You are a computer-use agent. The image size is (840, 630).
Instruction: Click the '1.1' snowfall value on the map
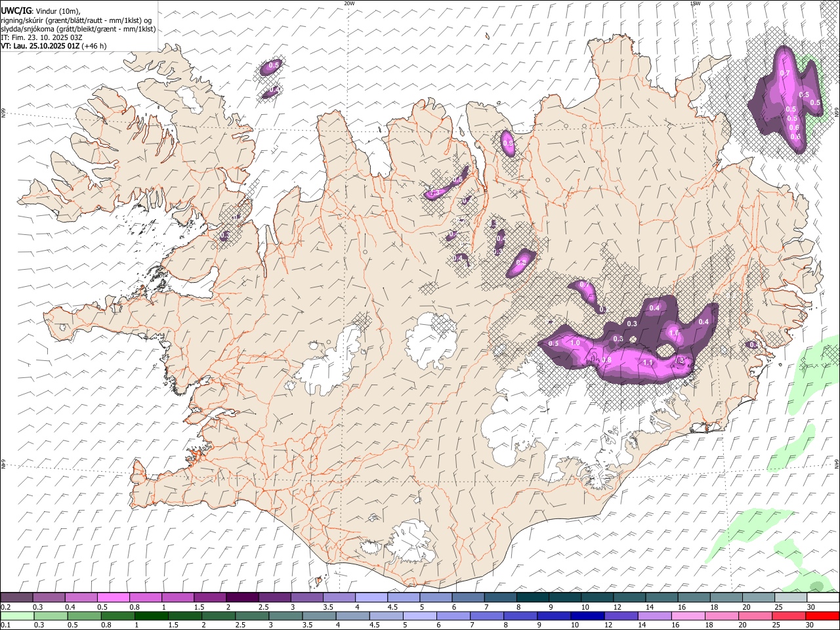(x=648, y=362)
